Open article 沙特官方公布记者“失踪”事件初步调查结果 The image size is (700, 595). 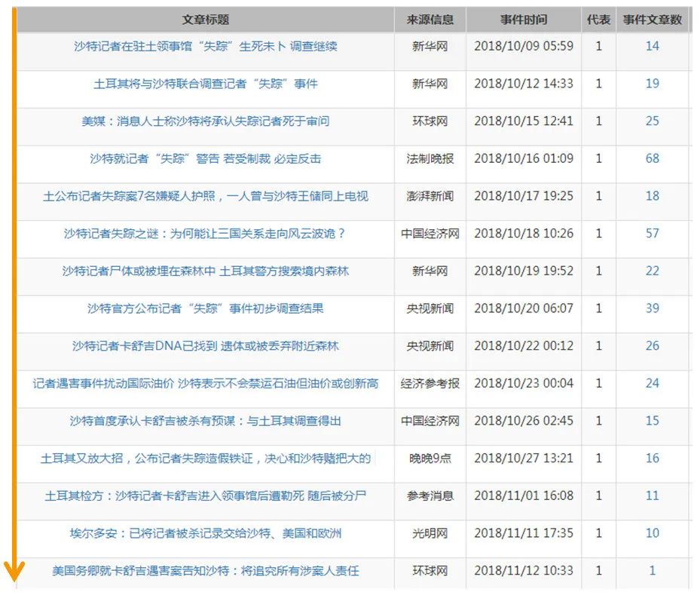point(206,308)
